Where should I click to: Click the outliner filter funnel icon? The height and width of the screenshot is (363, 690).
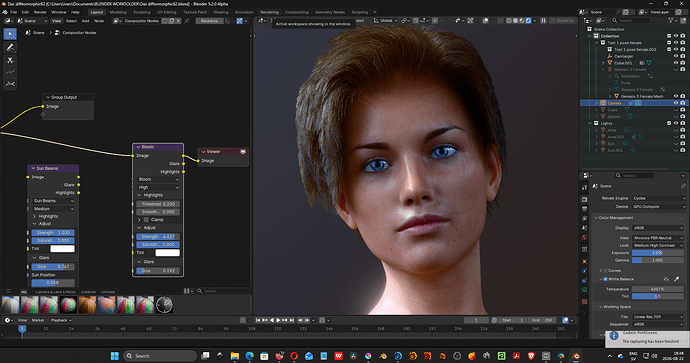(x=671, y=21)
